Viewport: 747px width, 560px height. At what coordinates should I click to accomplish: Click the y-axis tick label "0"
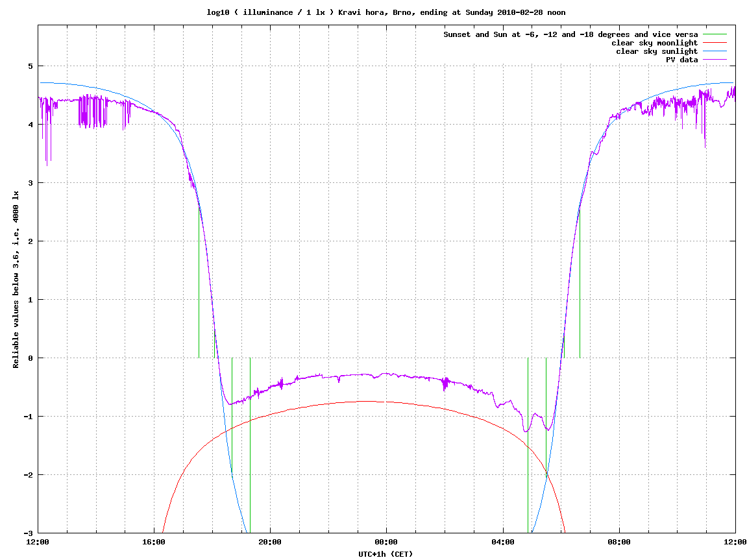point(31,358)
